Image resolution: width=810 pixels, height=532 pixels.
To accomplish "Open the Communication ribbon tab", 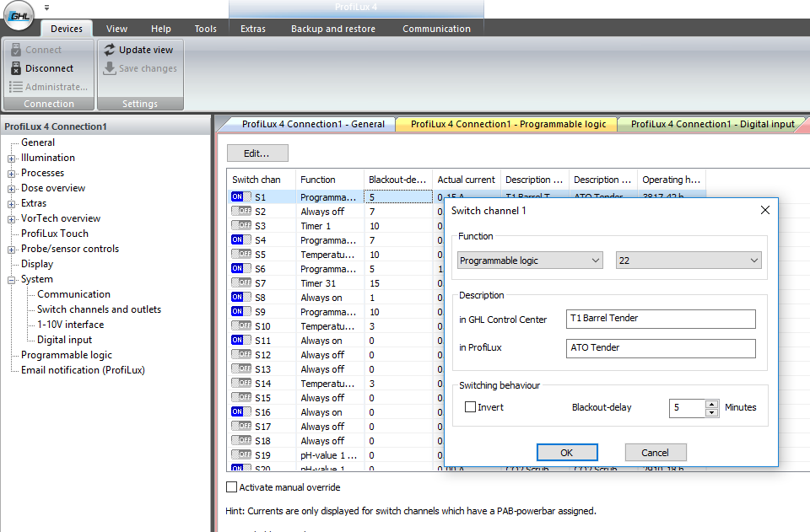I will tap(436, 29).
